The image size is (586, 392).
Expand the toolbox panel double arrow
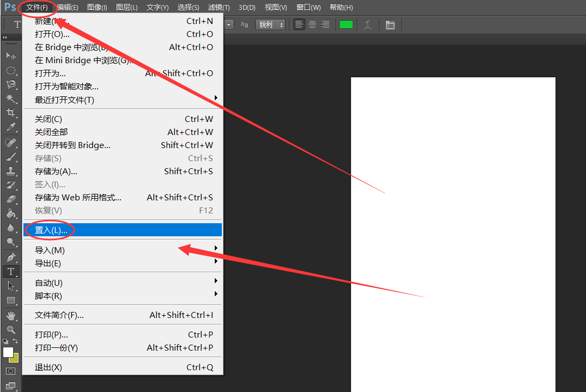(x=5, y=38)
